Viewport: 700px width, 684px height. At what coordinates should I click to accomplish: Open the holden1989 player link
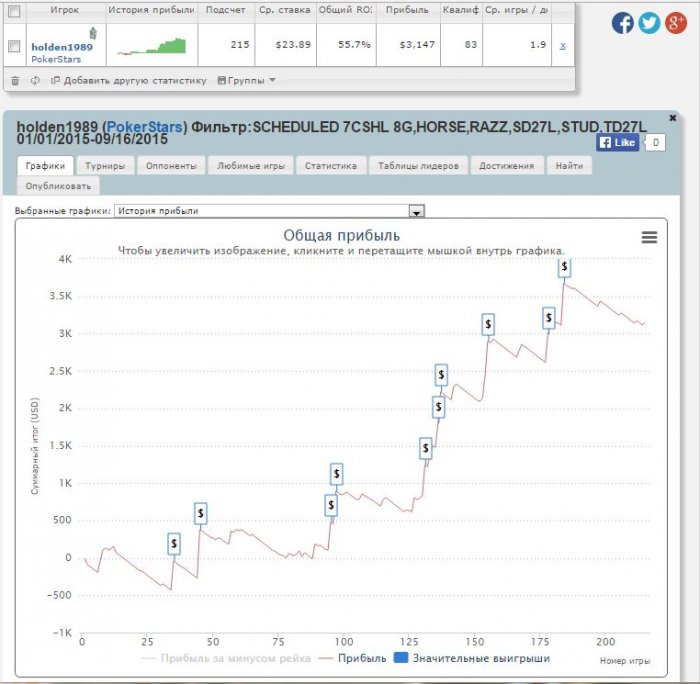pos(62,47)
